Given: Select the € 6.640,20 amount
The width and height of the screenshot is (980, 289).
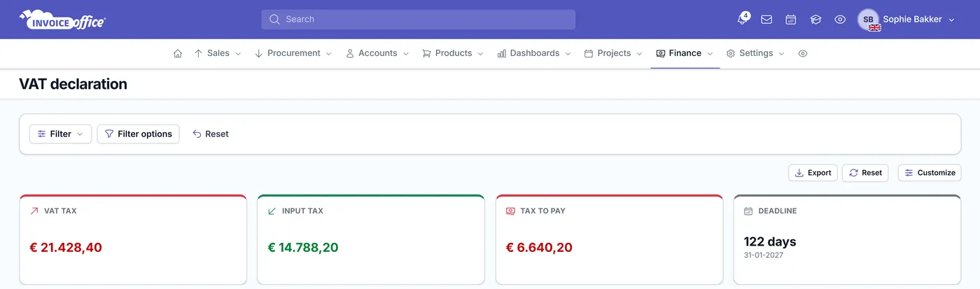Looking at the screenshot, I should tap(539, 247).
